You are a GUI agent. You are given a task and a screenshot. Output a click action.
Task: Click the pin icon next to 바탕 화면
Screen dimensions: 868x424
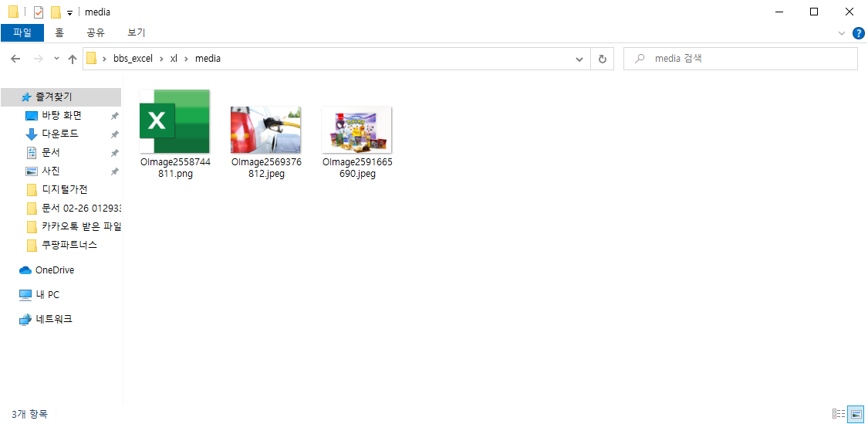(114, 116)
